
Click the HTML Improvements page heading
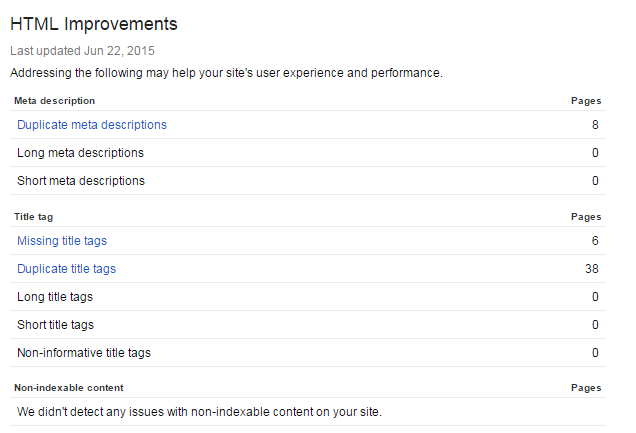(94, 24)
